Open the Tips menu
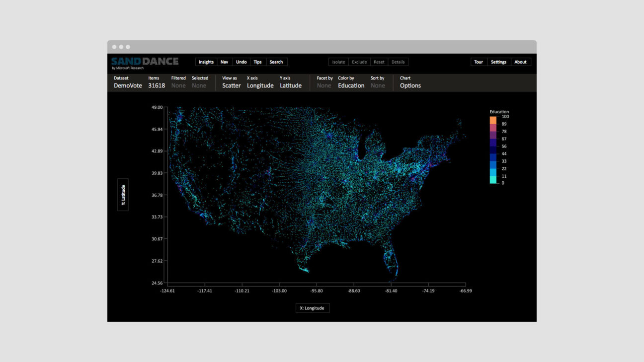 click(257, 62)
